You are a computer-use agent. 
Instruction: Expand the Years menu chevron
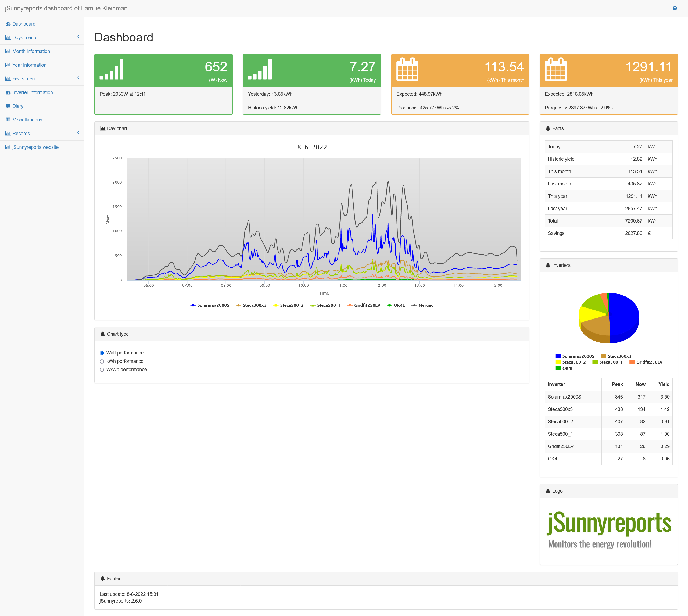(x=78, y=78)
